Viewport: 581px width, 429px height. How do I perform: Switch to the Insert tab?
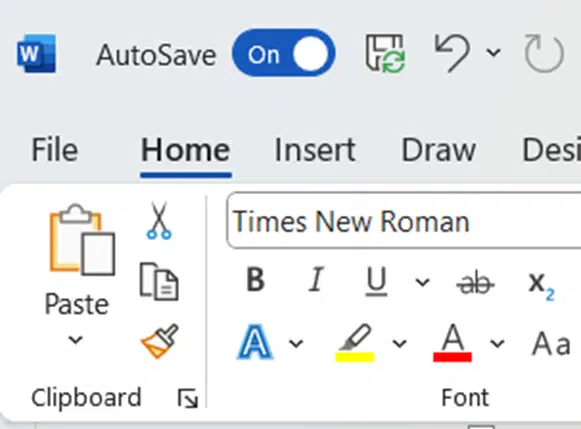pyautogui.click(x=315, y=150)
